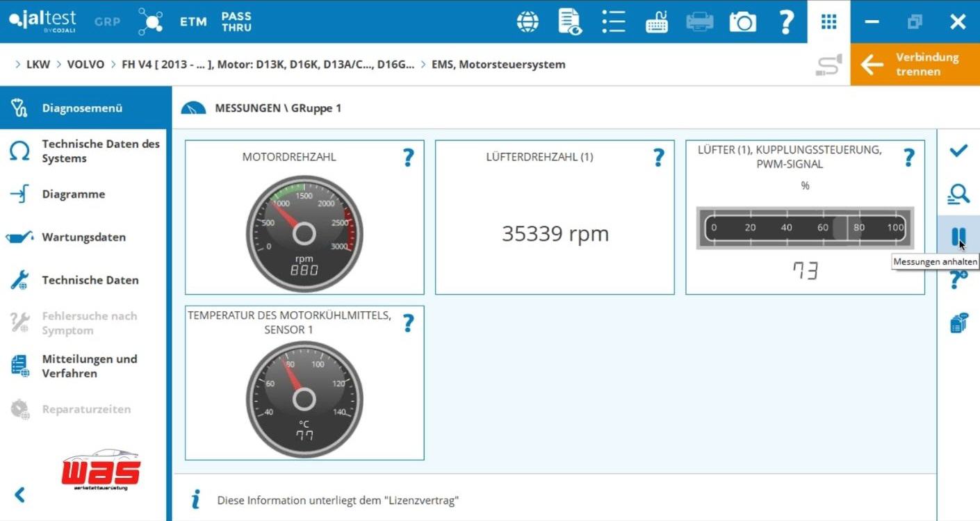Toggle the PASS THRU mode
This screenshot has width=980, height=521.
[236, 22]
